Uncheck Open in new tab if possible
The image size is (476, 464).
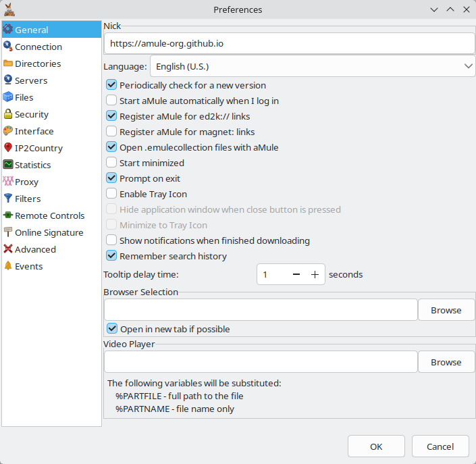[112, 328]
